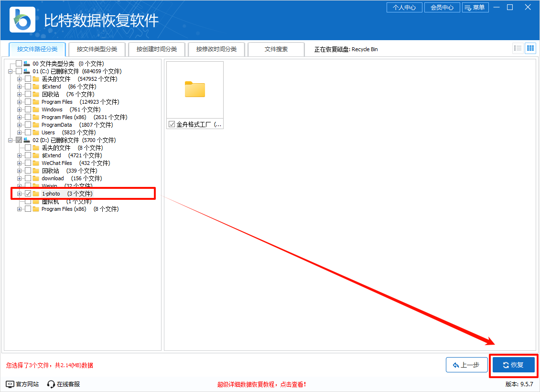This screenshot has width=540, height=392.
Task: Switch to list view icon
Action: [x=518, y=48]
